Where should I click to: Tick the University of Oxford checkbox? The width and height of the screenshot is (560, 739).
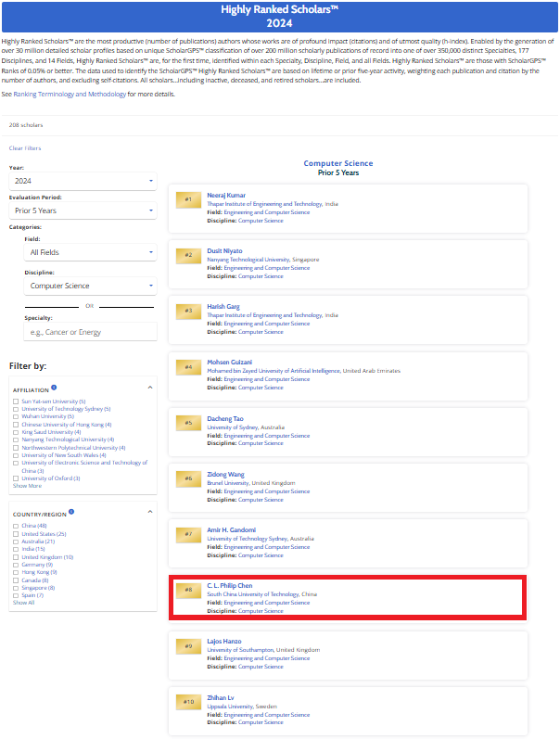[x=16, y=478]
